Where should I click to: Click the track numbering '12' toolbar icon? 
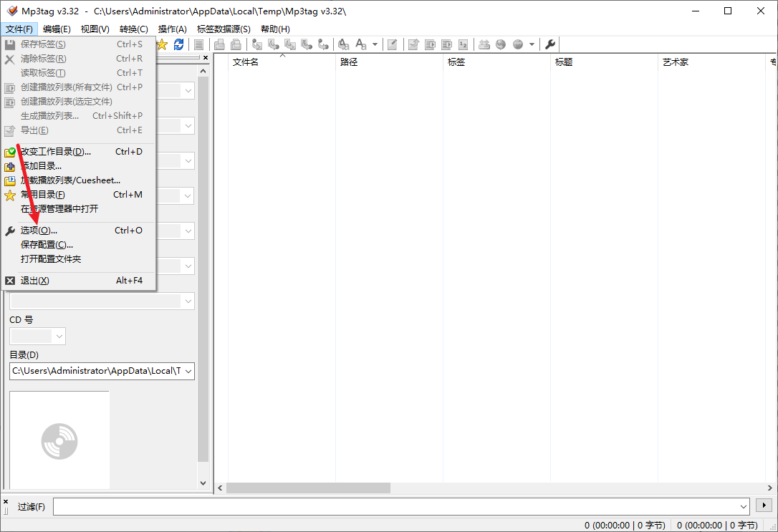[463, 44]
